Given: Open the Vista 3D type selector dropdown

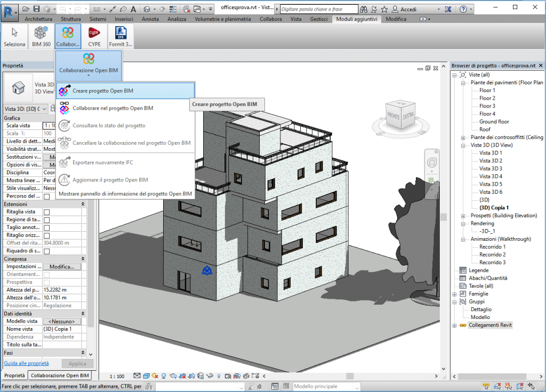Looking at the screenshot, I should click(44, 109).
